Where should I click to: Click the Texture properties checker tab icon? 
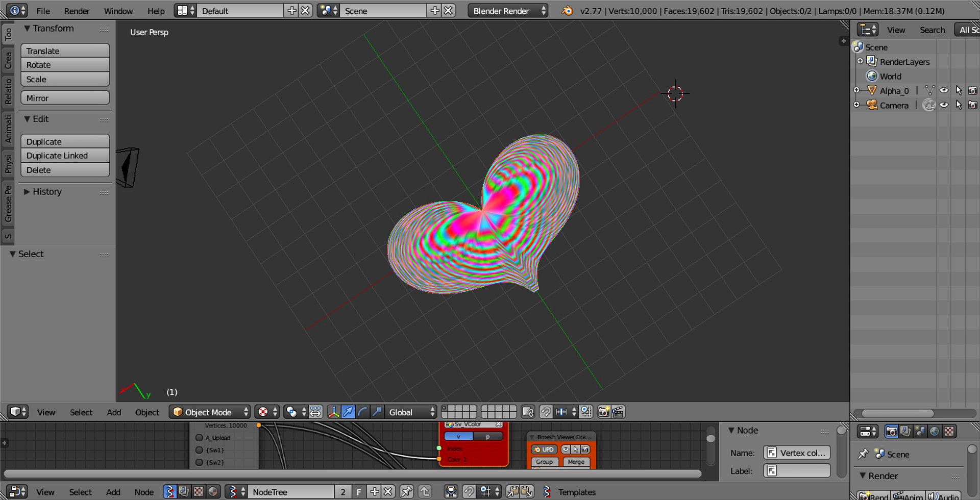pyautogui.click(x=949, y=432)
